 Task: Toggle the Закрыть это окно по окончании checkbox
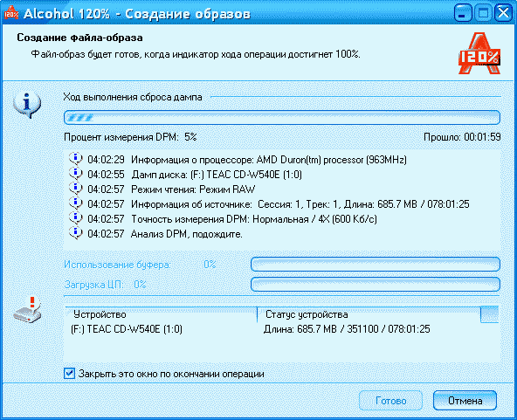coord(69,374)
